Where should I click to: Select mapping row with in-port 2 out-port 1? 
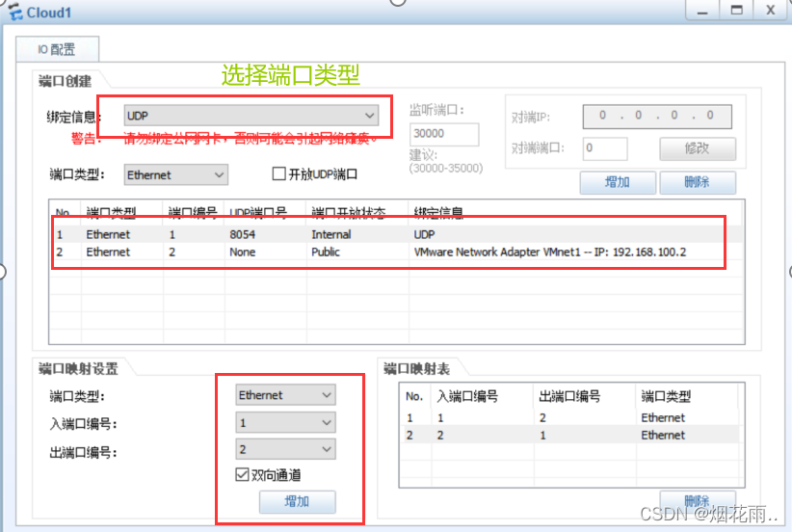(570, 435)
